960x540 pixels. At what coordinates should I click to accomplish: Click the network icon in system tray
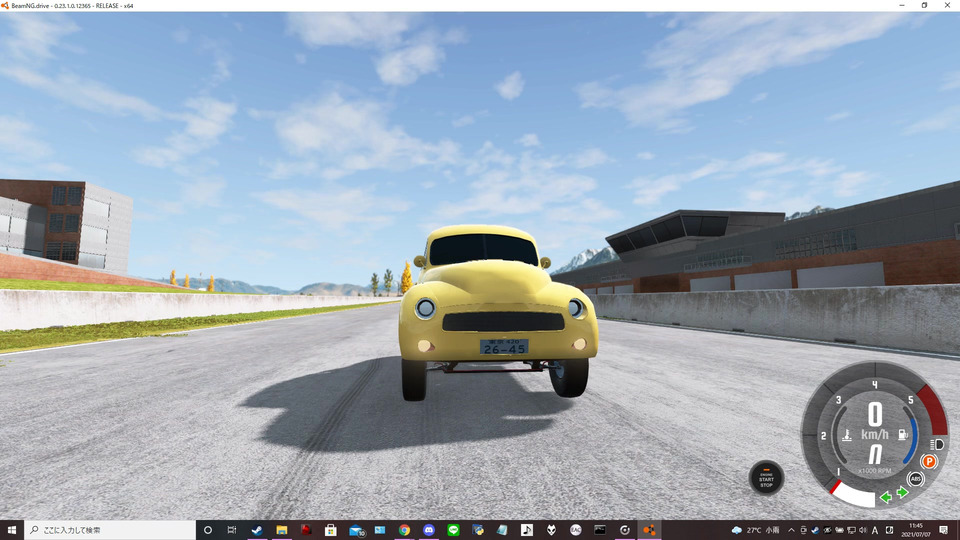(852, 530)
